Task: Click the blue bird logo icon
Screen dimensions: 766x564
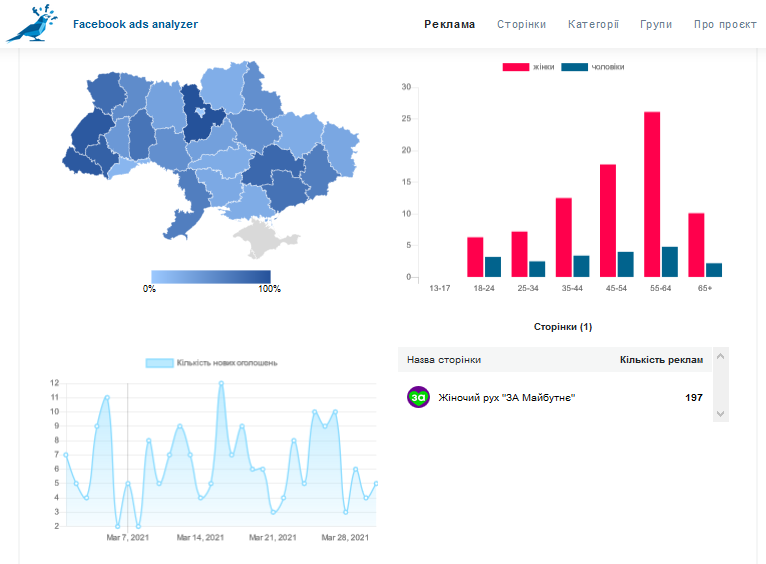Action: pyautogui.click(x=32, y=24)
